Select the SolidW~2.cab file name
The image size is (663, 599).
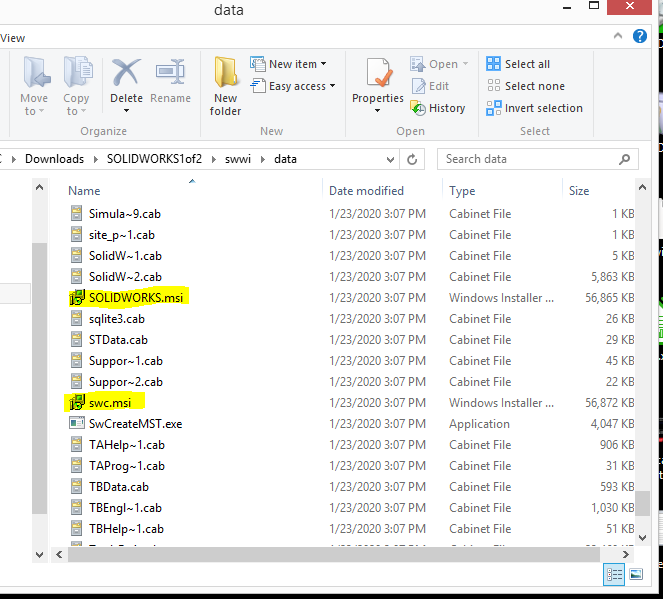[x=125, y=277]
